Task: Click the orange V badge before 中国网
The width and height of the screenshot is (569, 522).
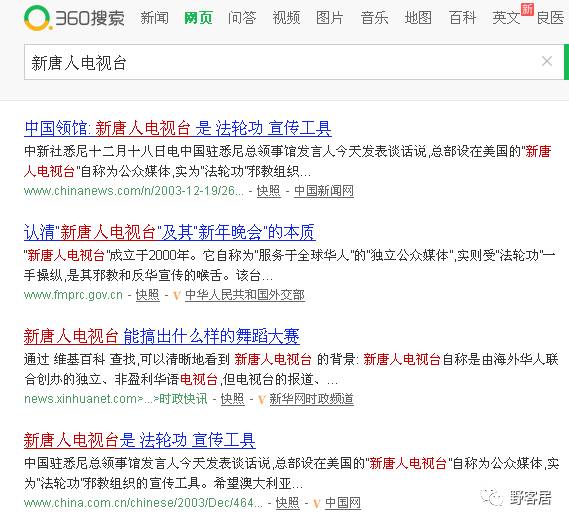Action: 317,504
